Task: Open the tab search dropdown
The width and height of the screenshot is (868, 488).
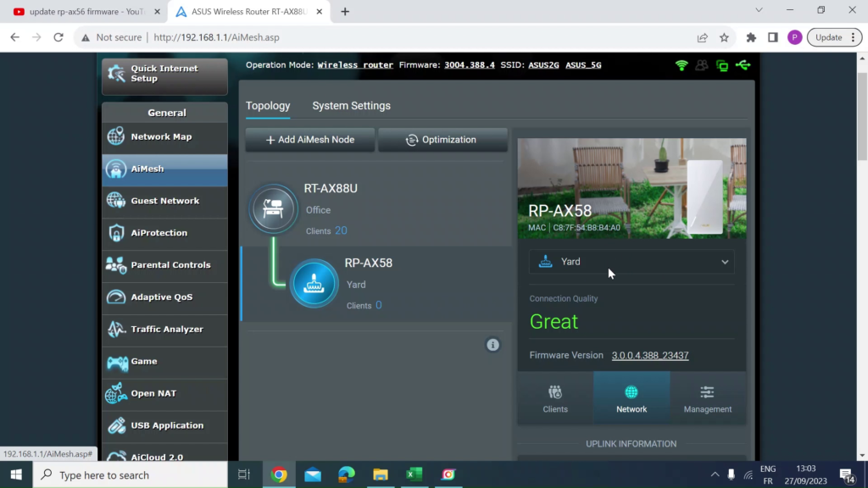Action: click(x=759, y=10)
